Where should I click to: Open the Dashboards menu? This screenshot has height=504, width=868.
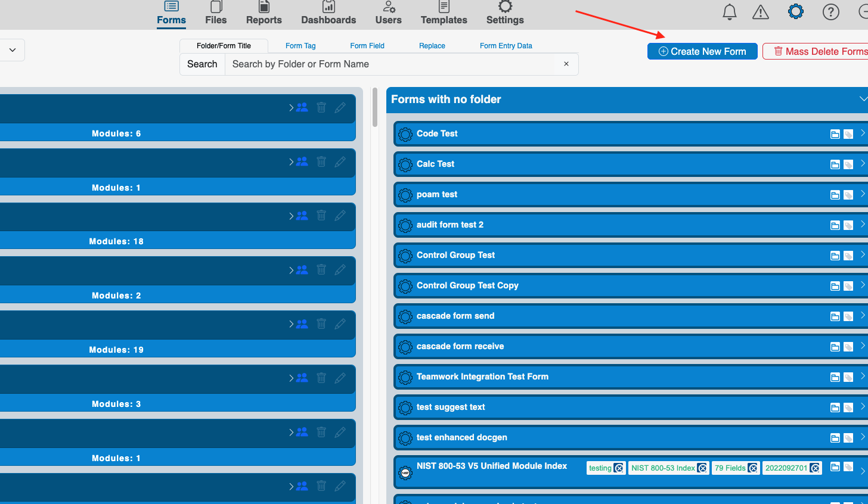(328, 13)
